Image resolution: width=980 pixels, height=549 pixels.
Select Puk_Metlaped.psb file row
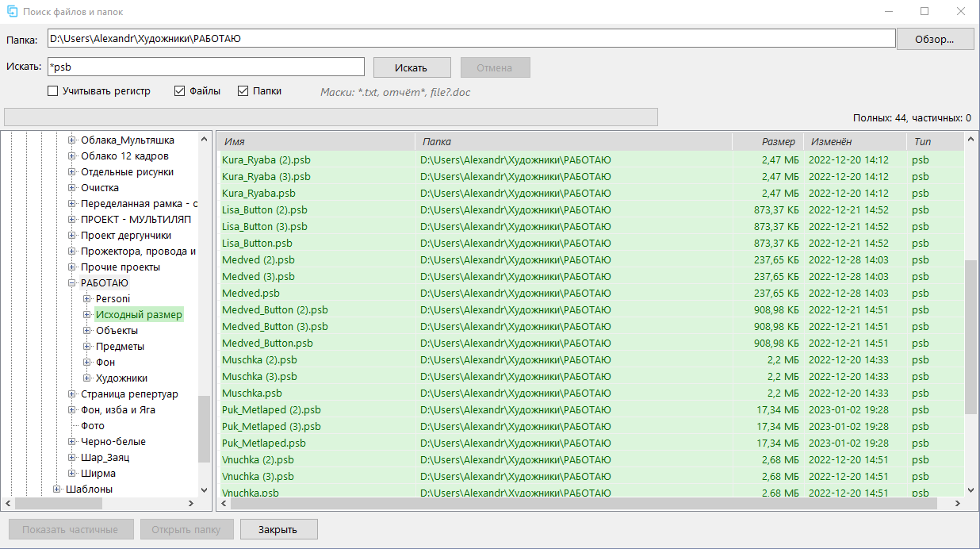[x=591, y=443]
